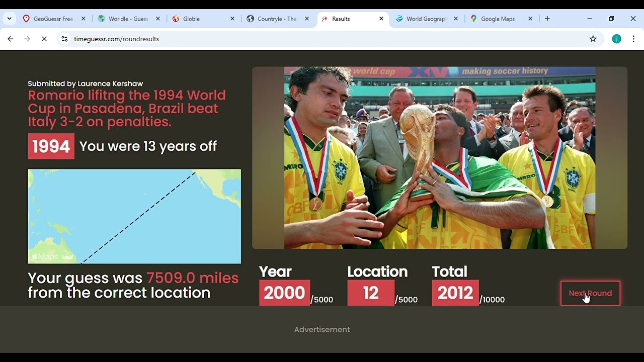Close the Countryle tab
The image size is (644, 362).
306,19
